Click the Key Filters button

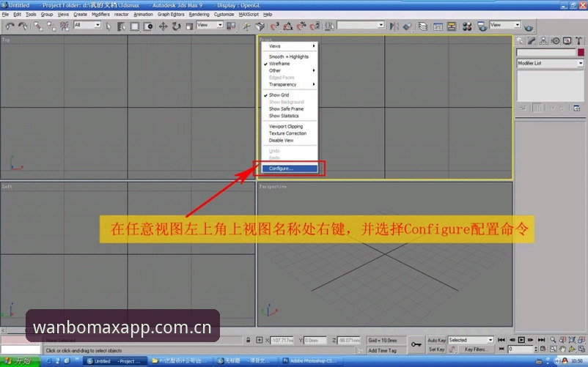click(474, 349)
